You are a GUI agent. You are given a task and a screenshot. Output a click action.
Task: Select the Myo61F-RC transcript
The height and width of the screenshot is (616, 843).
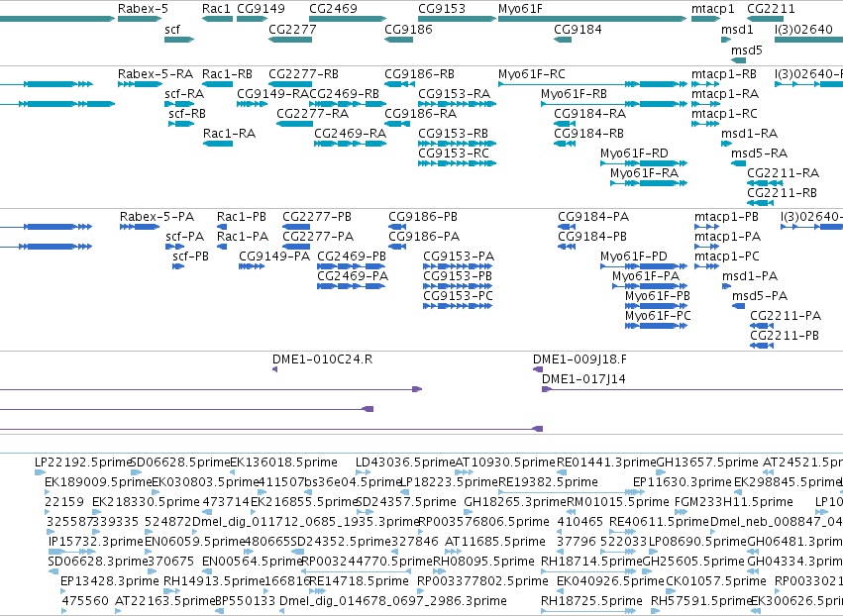(x=592, y=84)
